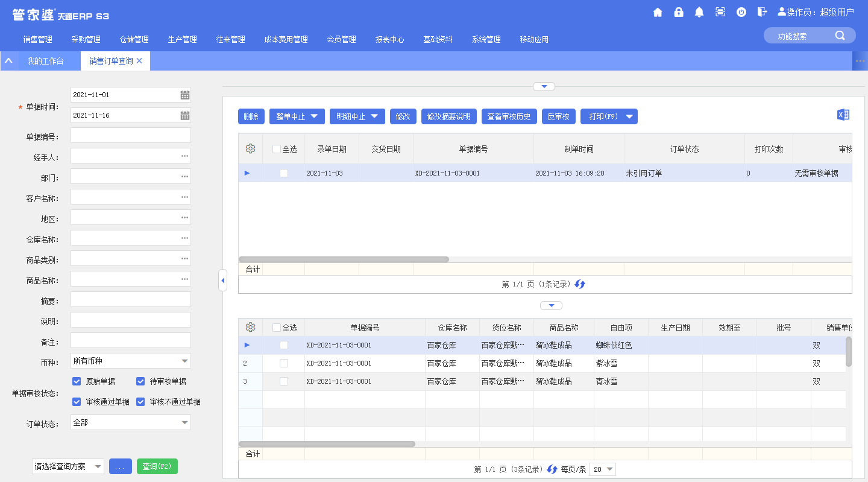868x482 pixels.
Task: Click the 单据编号 input field
Action: [x=130, y=135]
